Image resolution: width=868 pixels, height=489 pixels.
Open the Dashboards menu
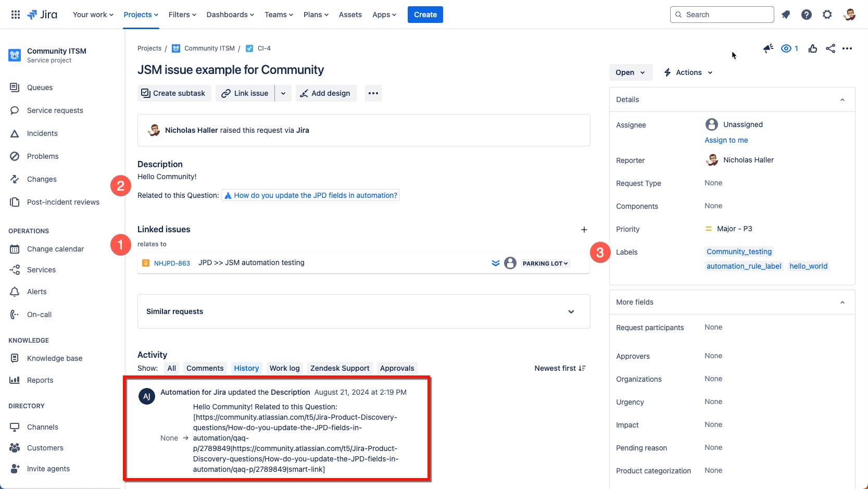(229, 14)
